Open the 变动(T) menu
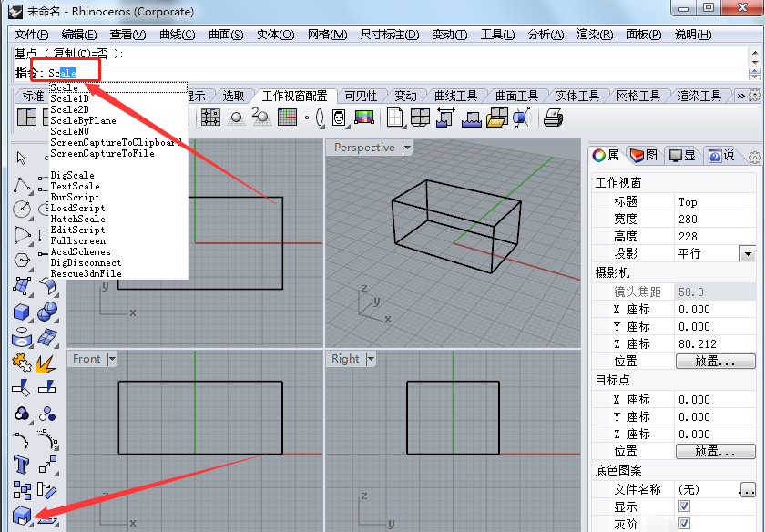 click(449, 35)
